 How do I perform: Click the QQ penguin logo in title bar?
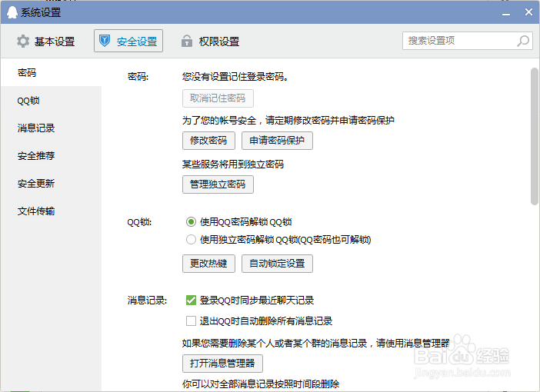click(12, 12)
